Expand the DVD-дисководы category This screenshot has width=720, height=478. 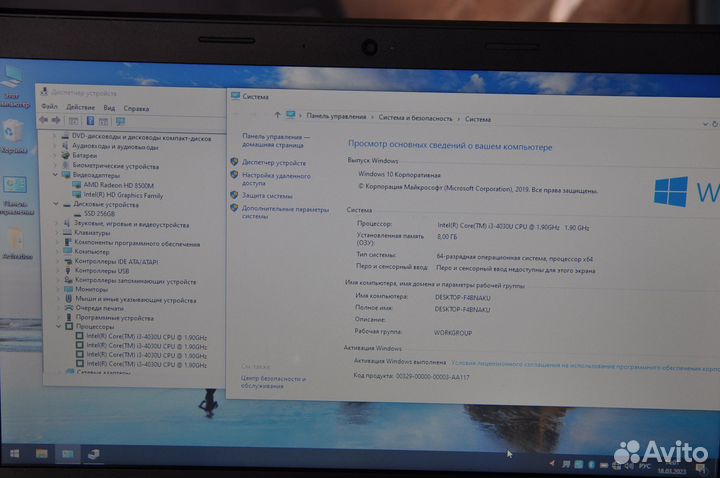coord(55,136)
